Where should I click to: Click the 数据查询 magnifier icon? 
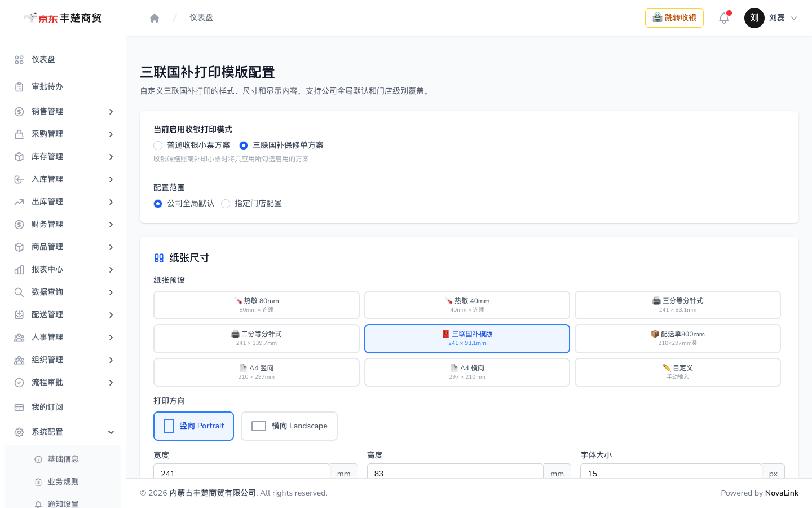pos(19,292)
